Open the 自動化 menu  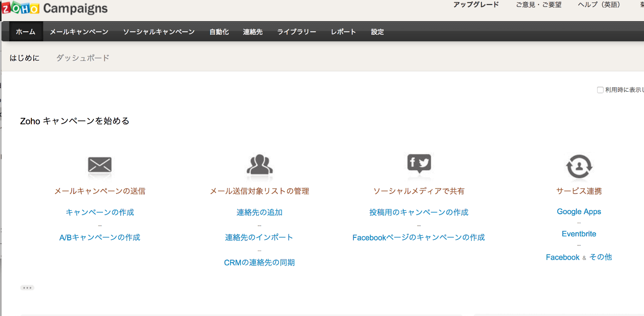pyautogui.click(x=219, y=32)
